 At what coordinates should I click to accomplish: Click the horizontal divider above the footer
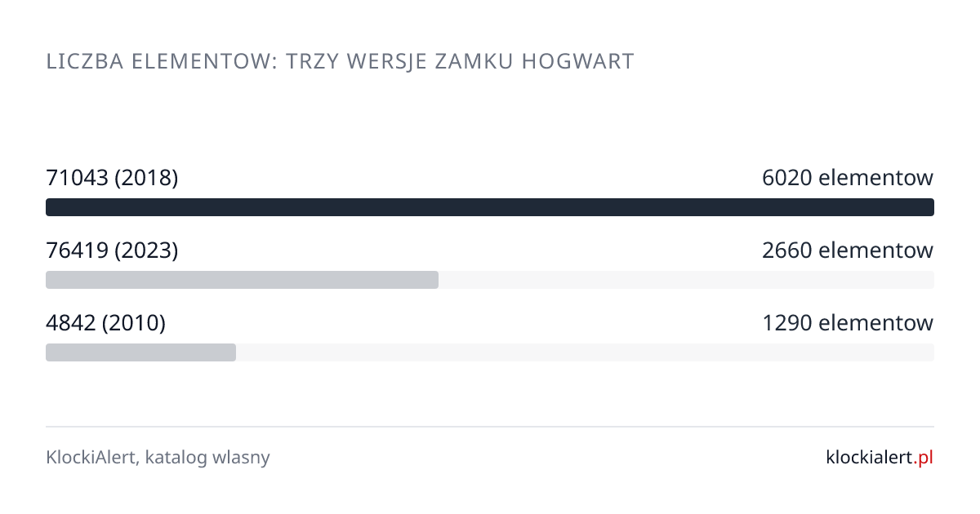pyautogui.click(x=490, y=426)
